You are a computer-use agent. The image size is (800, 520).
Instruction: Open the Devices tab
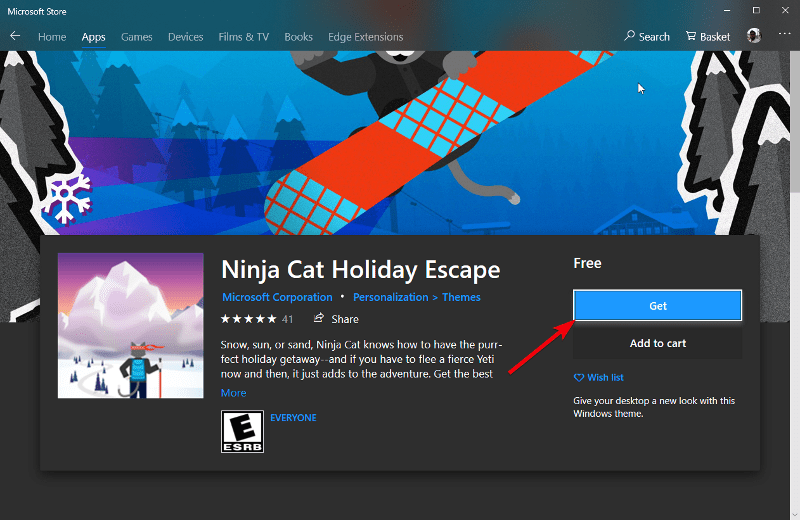click(x=186, y=37)
